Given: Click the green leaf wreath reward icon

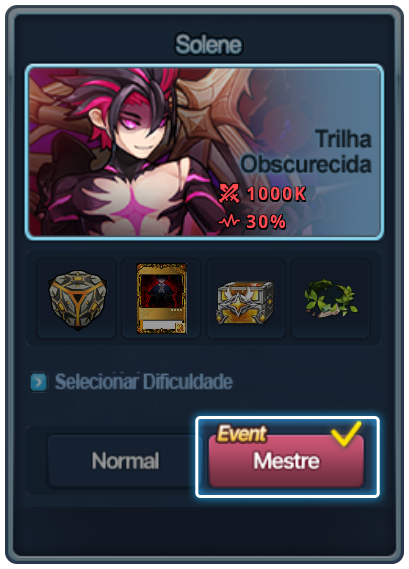Looking at the screenshot, I should click(331, 298).
